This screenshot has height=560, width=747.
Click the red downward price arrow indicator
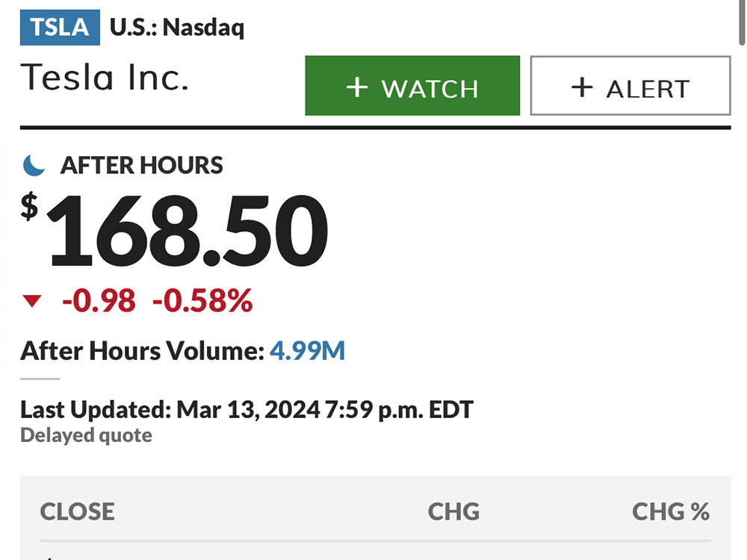click(32, 300)
